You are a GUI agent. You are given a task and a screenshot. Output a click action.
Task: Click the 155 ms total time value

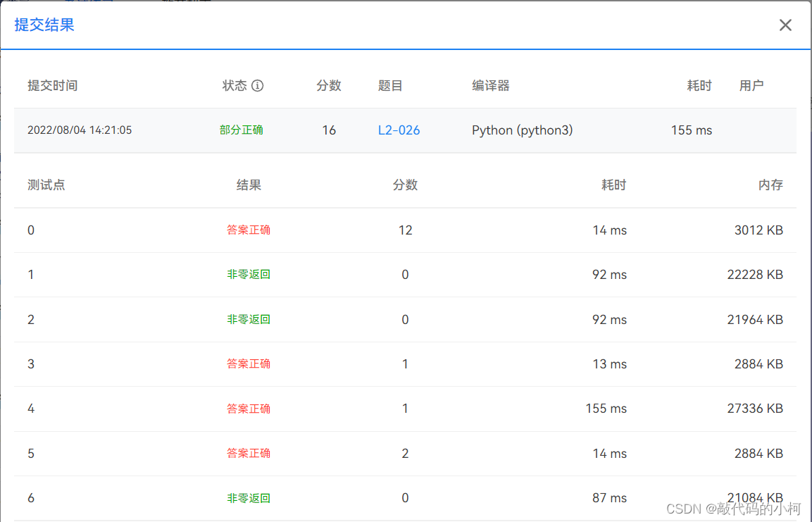tap(691, 130)
